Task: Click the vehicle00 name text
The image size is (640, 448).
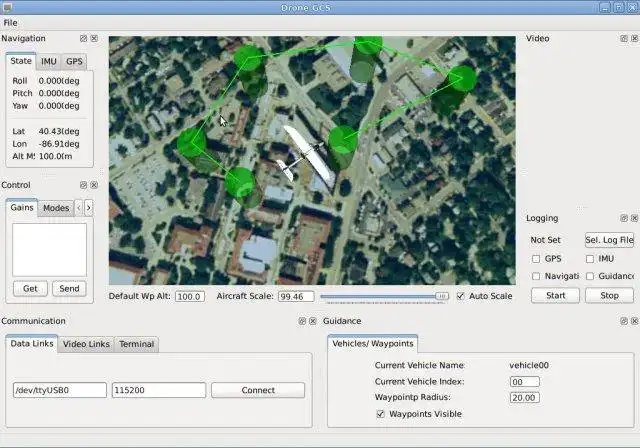Action: 529,365
